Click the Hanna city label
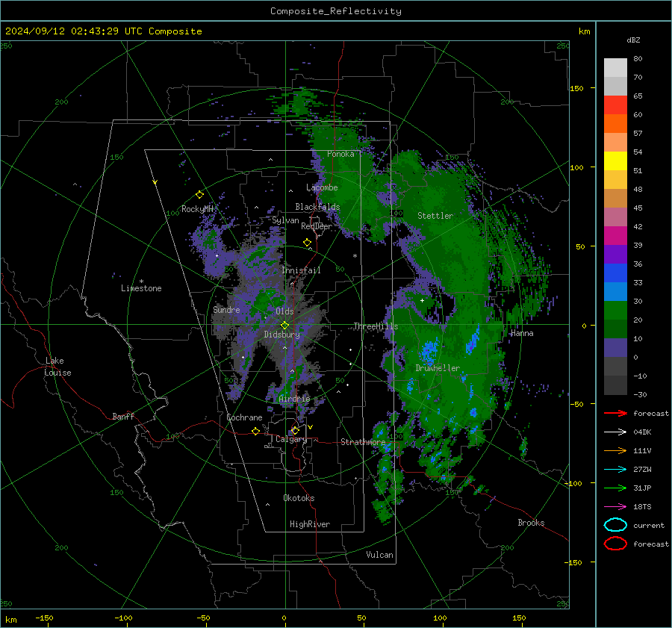 click(x=522, y=333)
